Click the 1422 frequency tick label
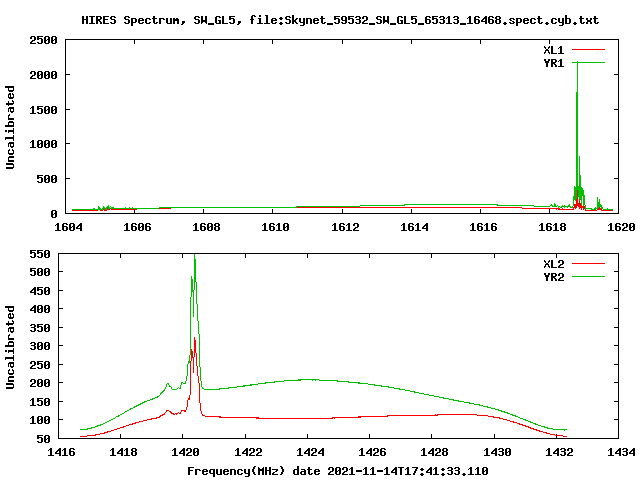 [x=248, y=452]
